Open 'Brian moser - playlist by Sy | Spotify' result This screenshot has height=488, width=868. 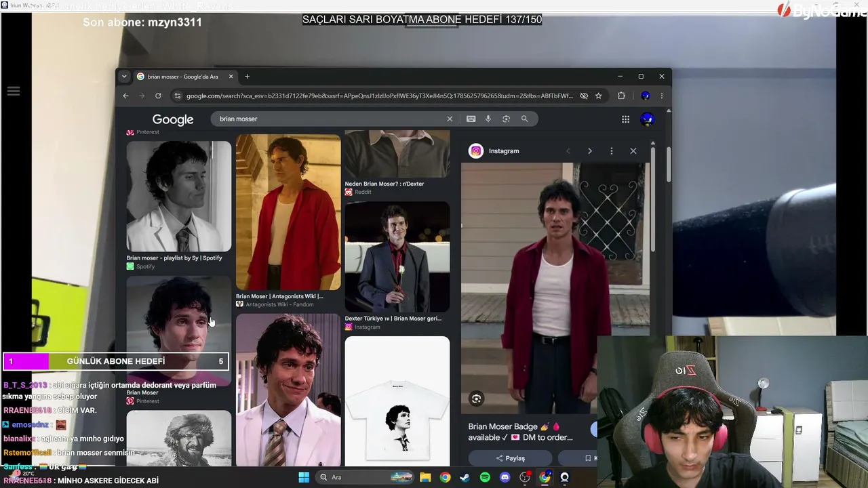pyautogui.click(x=174, y=258)
